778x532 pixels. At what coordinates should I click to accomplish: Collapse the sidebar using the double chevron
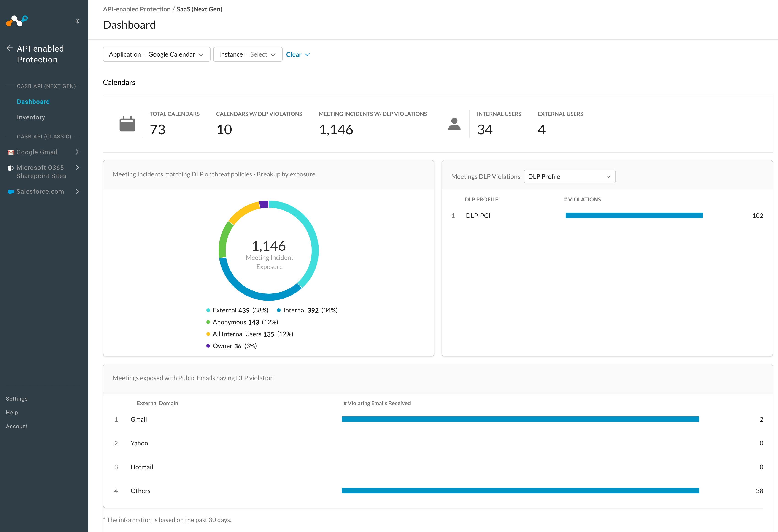click(x=77, y=21)
